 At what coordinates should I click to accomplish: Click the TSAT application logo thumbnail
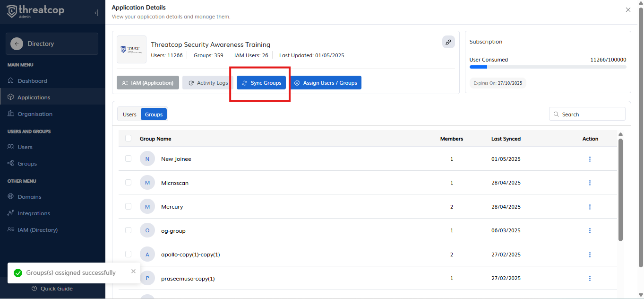(131, 49)
